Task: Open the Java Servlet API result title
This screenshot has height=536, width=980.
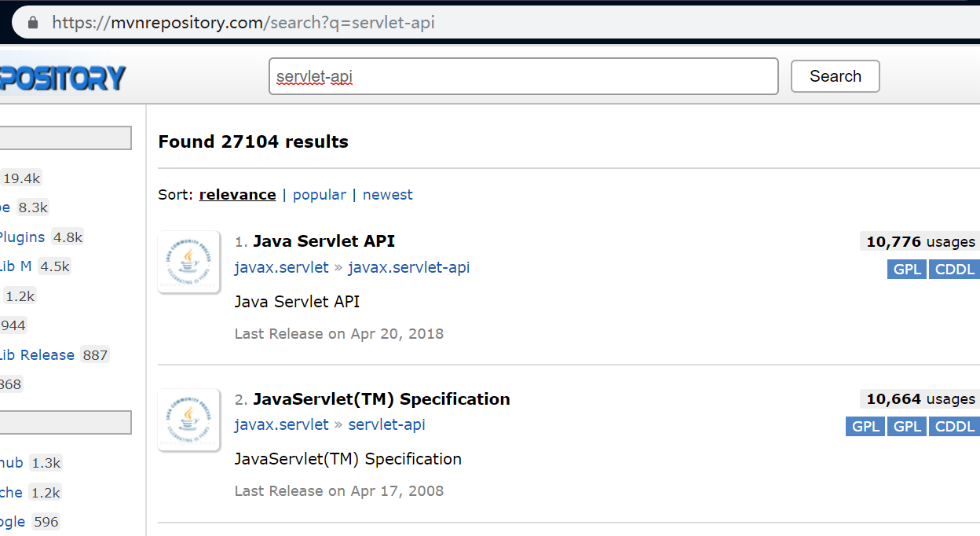Action: click(x=324, y=240)
